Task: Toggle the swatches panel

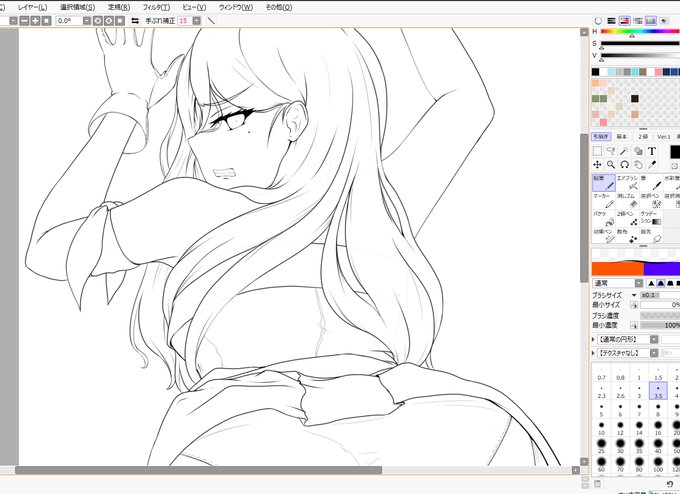Action: click(651, 20)
